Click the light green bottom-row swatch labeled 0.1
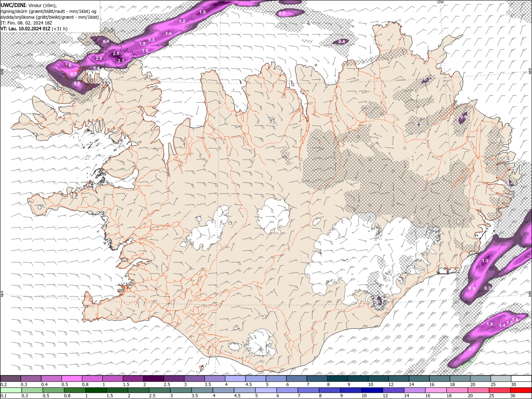Viewport: 532px width, 399px height. tap(10, 390)
